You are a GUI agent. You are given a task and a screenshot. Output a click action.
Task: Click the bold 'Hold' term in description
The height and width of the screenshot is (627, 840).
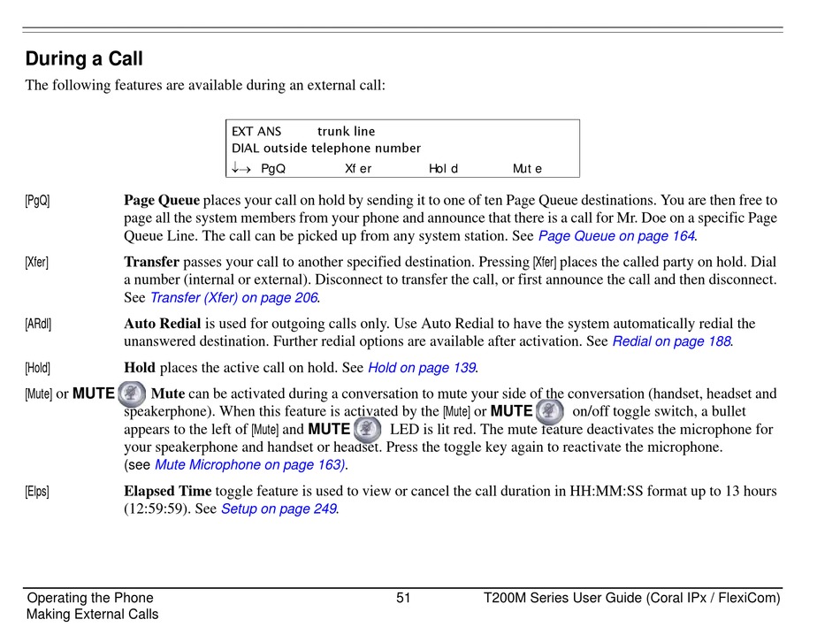pyautogui.click(x=140, y=367)
